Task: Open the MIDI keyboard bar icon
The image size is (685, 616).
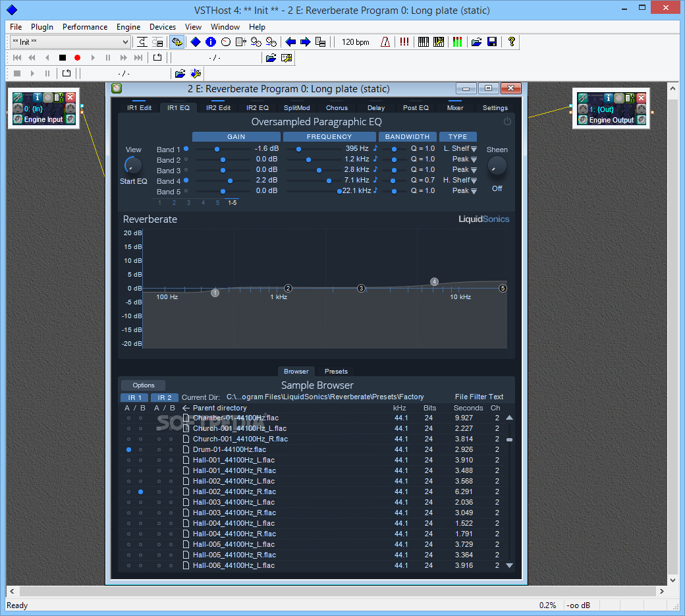Action: click(424, 42)
